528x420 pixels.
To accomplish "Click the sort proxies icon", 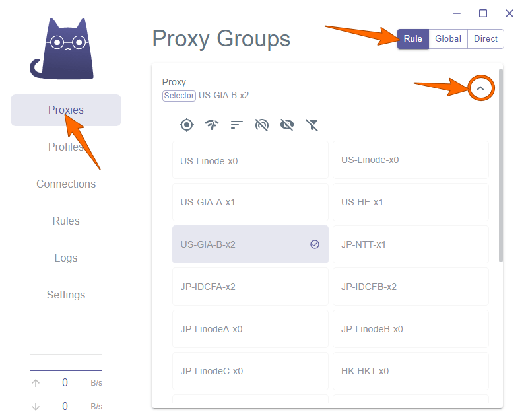I will (237, 125).
